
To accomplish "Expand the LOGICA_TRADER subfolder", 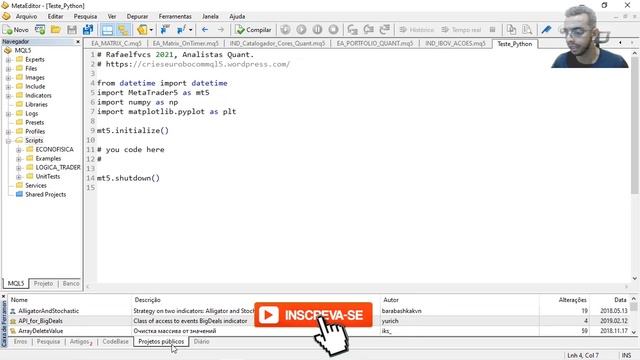I will (18, 167).
